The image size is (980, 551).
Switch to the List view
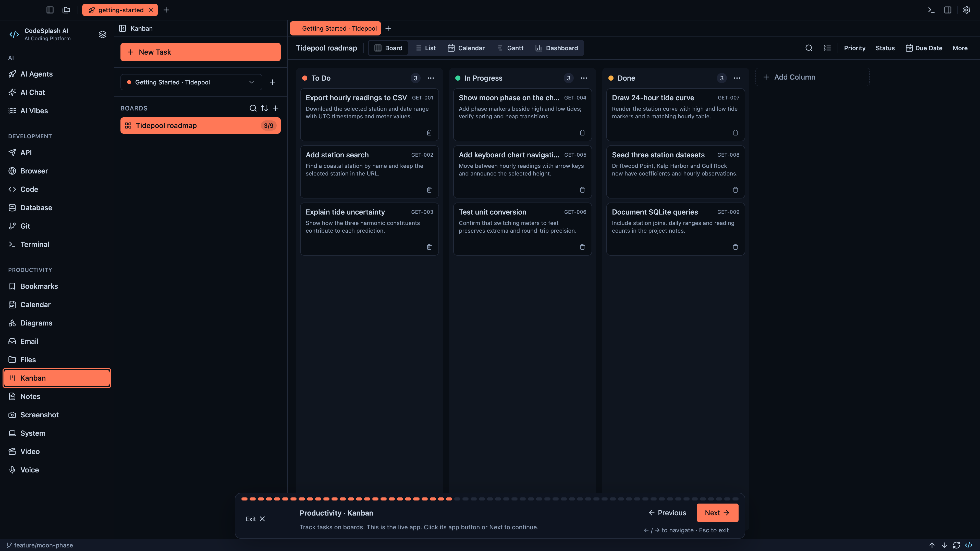[425, 48]
